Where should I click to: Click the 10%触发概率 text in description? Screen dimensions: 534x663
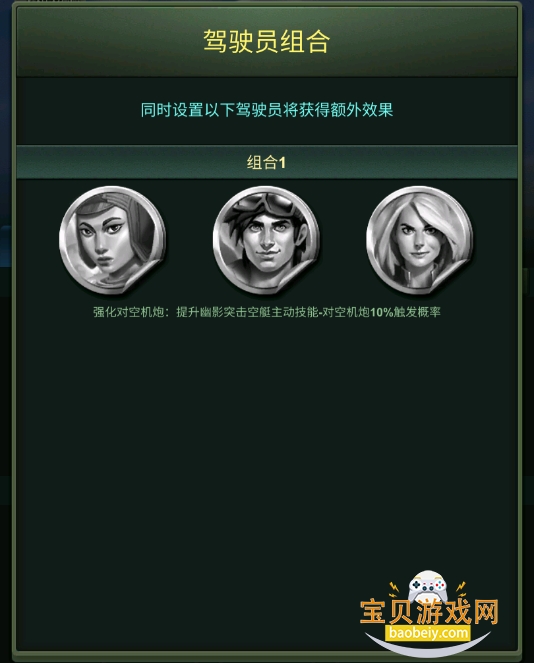point(405,312)
